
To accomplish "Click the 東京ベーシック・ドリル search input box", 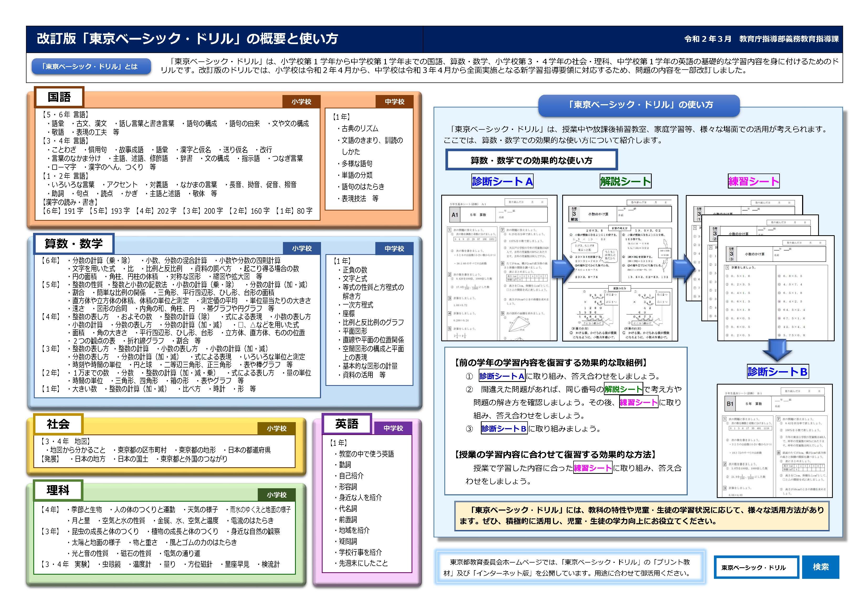I will pyautogui.click(x=756, y=567).
